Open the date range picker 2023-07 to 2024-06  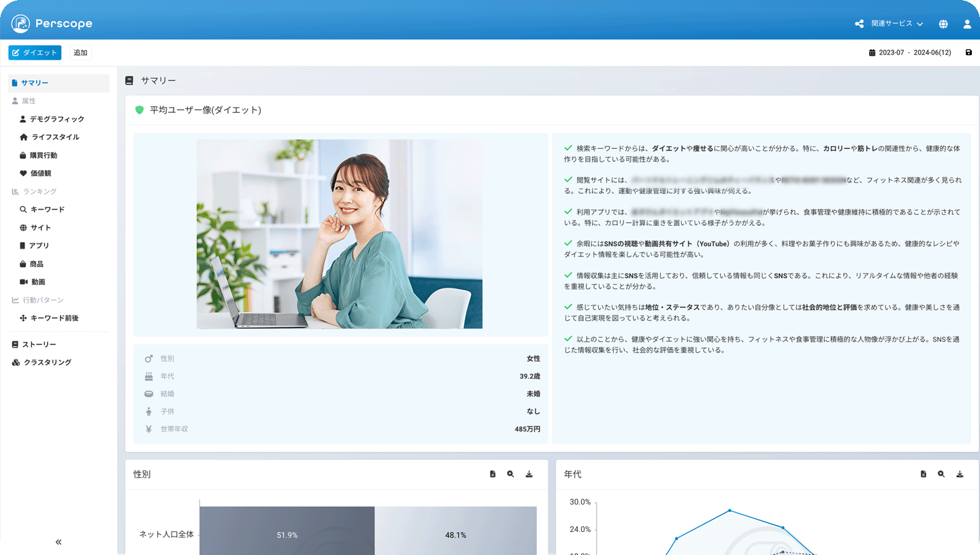910,52
